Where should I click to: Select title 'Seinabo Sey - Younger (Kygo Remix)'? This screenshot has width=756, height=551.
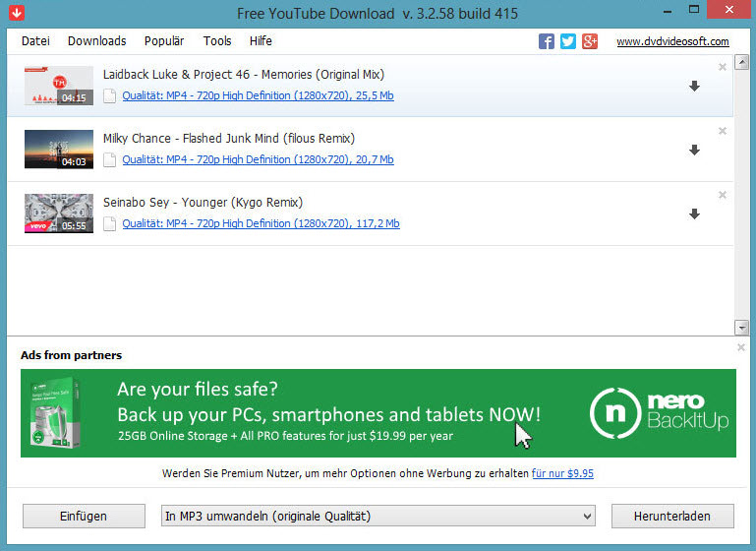click(x=203, y=202)
